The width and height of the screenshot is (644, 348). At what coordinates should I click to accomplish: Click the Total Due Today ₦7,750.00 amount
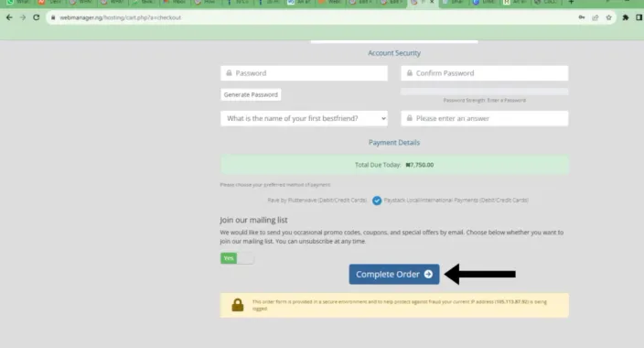tap(420, 165)
